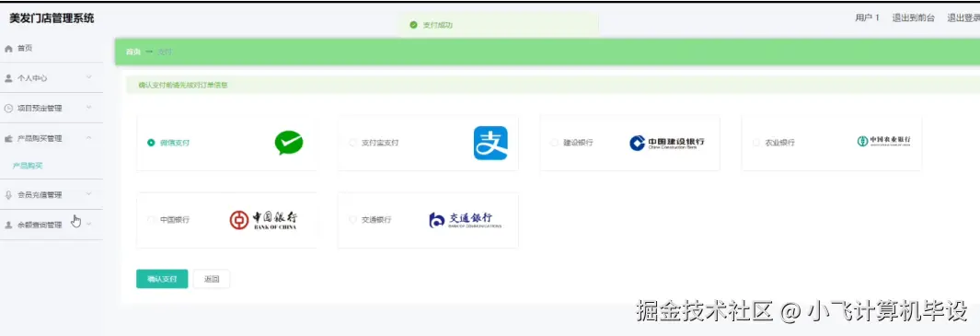Click the 首页 breadcrumb link

click(133, 52)
